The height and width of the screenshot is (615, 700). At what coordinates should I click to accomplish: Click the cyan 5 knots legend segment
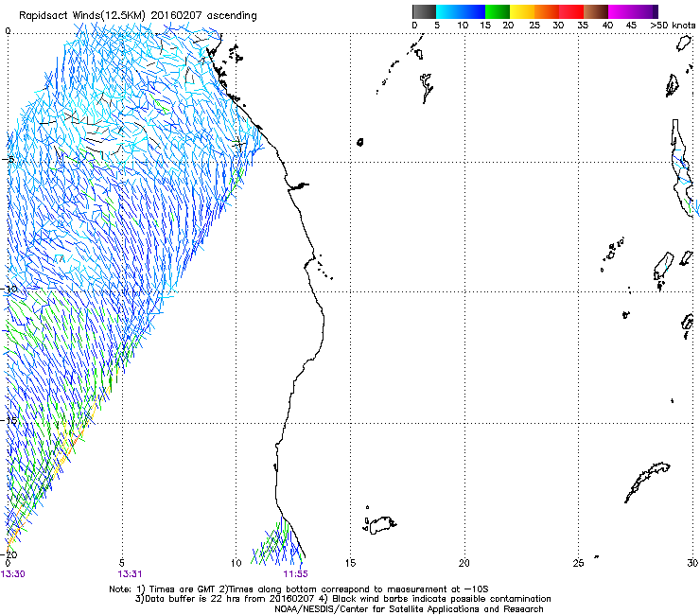pos(447,11)
